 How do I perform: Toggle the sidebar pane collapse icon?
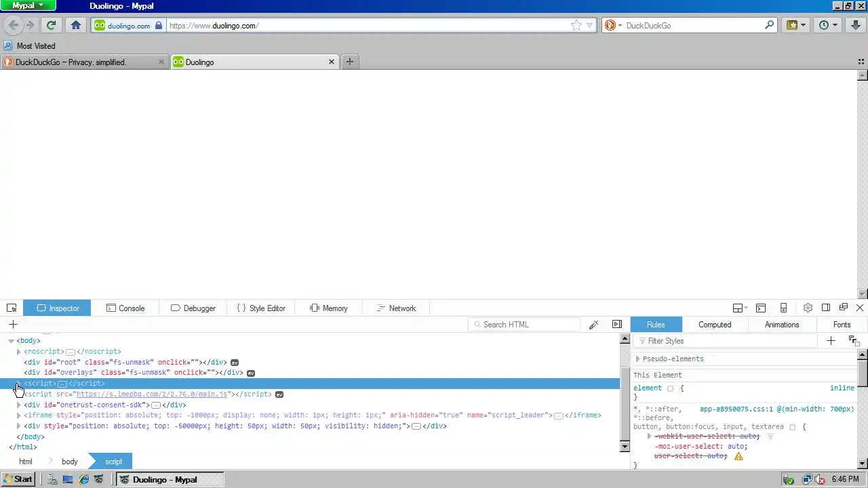pos(616,325)
